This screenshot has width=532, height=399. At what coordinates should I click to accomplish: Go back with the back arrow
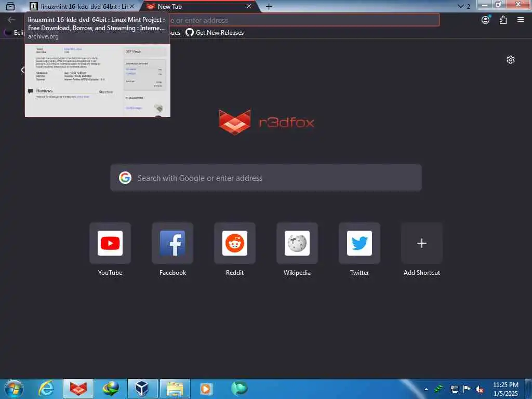[11, 20]
